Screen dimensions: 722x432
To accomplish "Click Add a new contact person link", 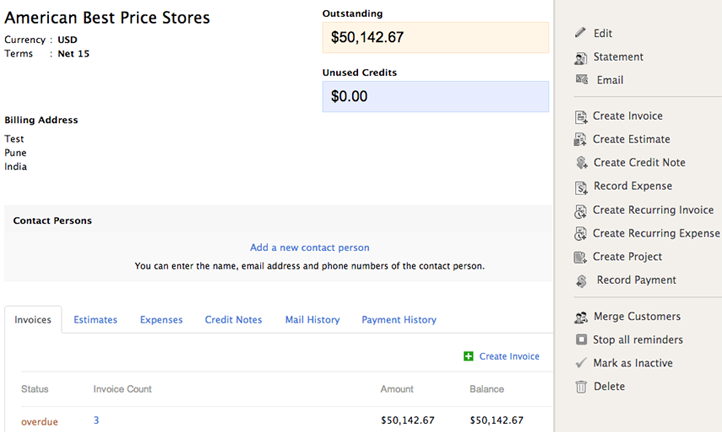I will tap(309, 248).
